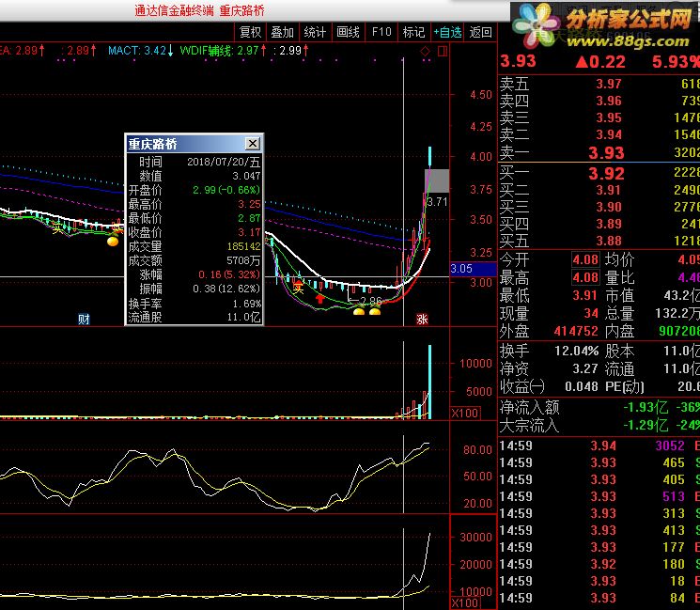Click the 卖一 ask price 3.93
This screenshot has height=610, width=700.
click(606, 153)
